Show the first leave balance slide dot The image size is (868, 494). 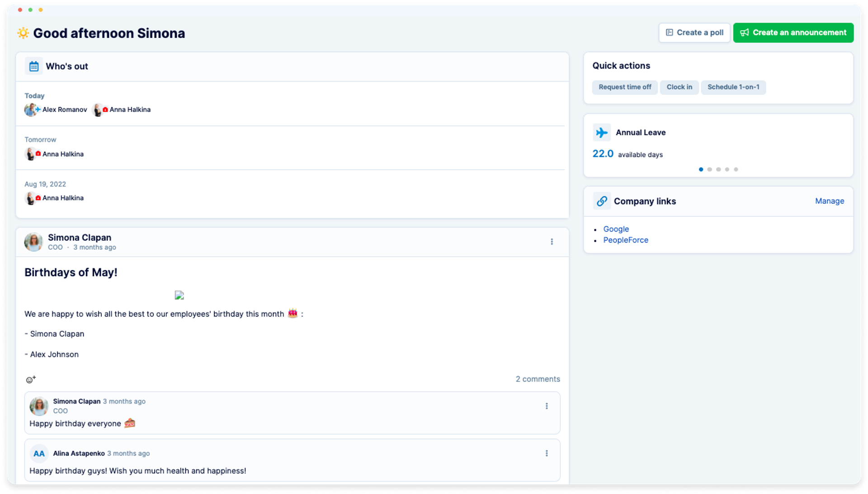click(x=701, y=169)
